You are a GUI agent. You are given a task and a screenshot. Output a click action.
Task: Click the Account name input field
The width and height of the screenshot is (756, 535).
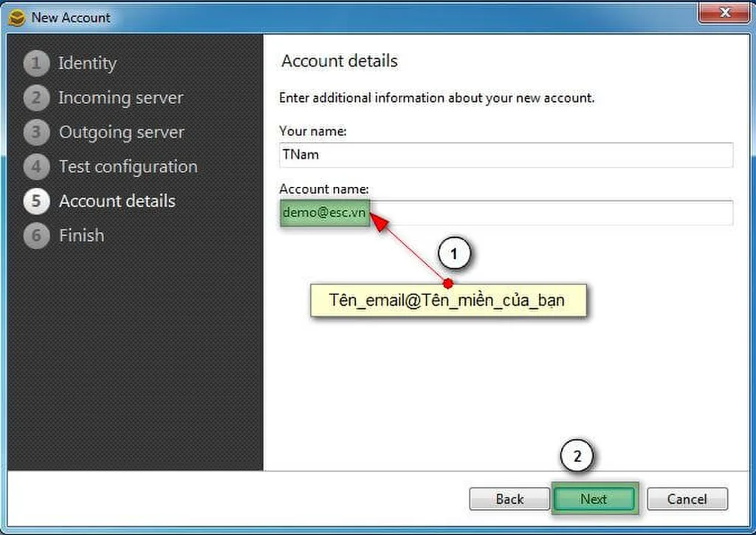(506, 213)
